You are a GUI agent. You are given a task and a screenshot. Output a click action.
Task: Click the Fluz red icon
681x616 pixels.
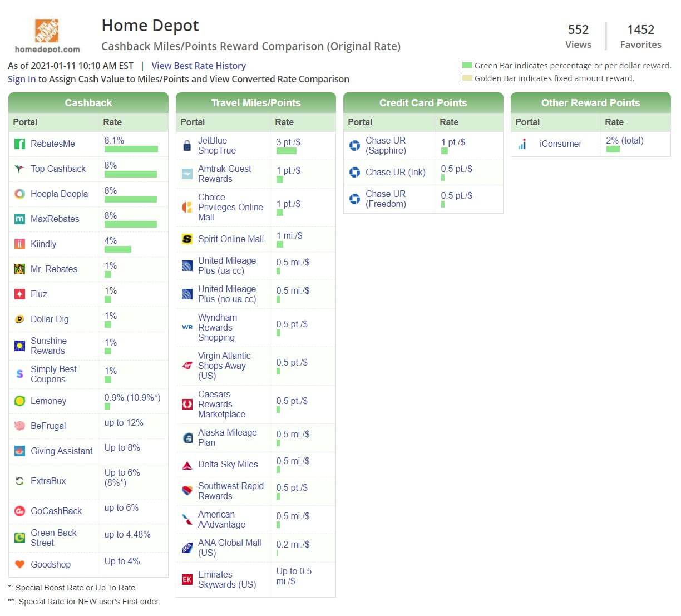tap(19, 294)
